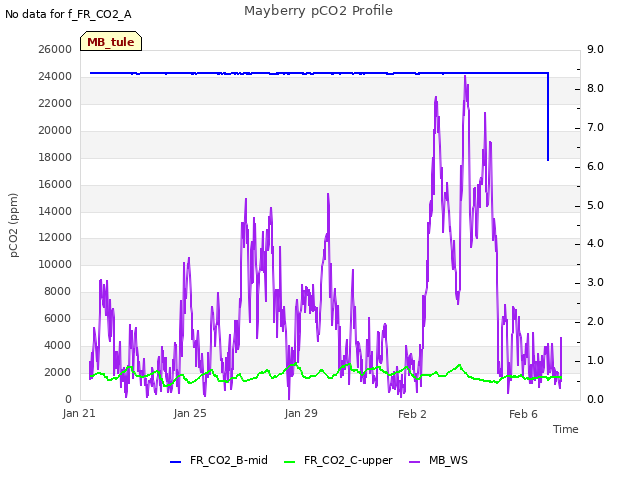Click the 5.0 right-axis value
Image resolution: width=640 pixels, height=480 pixels.
point(595,205)
